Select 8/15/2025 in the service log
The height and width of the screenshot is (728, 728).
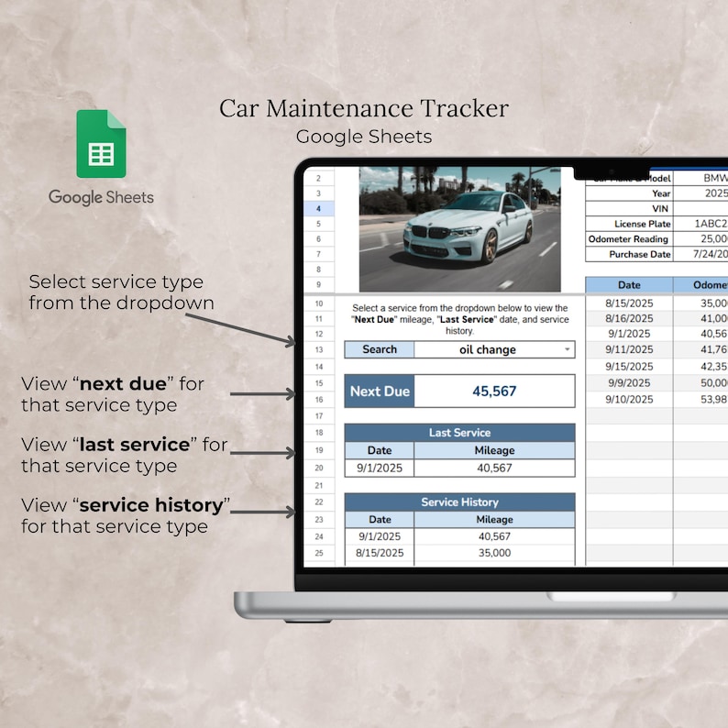(629, 303)
